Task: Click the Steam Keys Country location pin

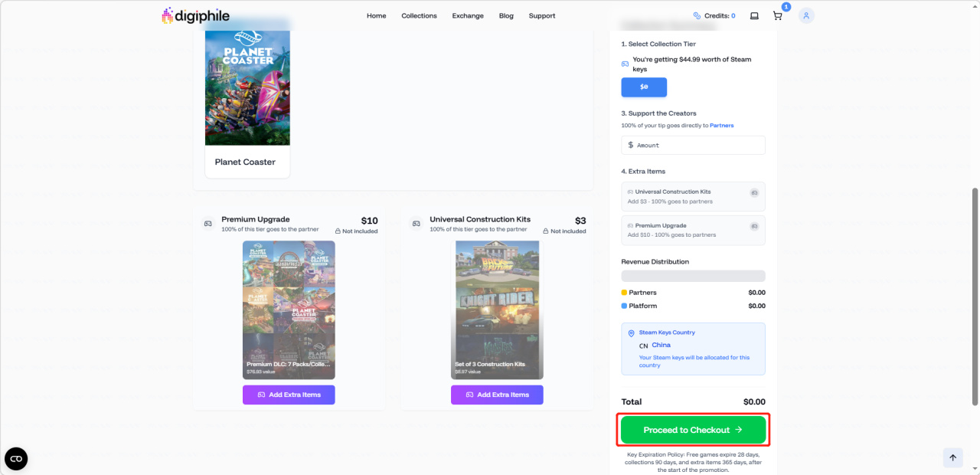Action: point(632,333)
